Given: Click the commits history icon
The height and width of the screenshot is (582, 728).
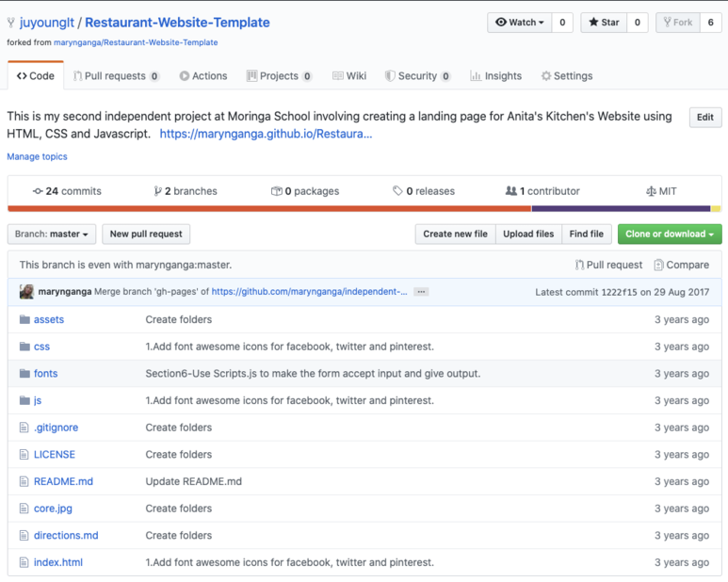Looking at the screenshot, I should [x=38, y=191].
